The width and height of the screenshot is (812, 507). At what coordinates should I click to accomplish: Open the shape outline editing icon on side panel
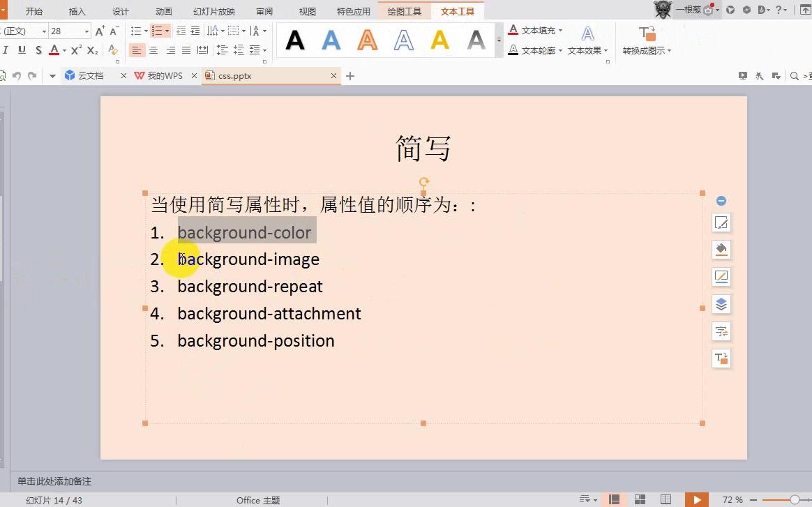coord(721,276)
